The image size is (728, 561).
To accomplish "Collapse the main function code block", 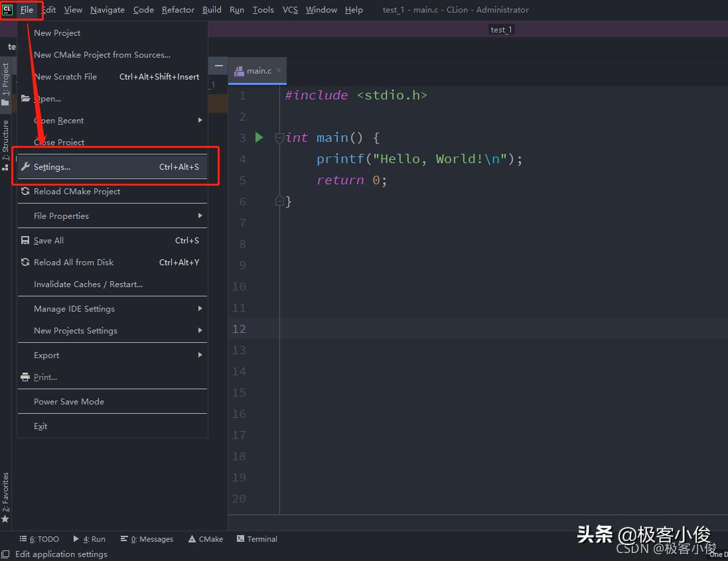I will 279,137.
